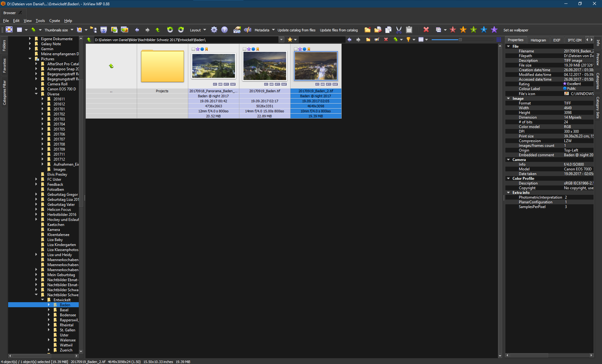The height and width of the screenshot is (364, 602).
Task: Create new folder from main toolbar
Action: click(x=367, y=30)
